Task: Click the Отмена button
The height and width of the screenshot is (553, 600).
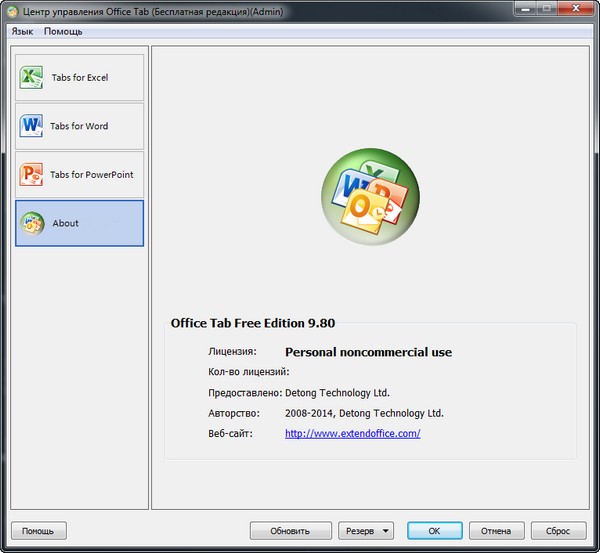Action: [x=496, y=531]
